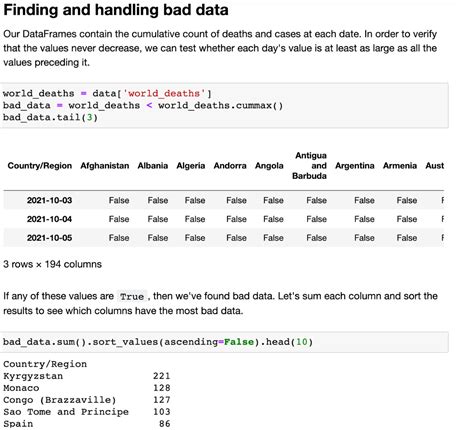Viewport: 474px width, 430px height.
Task: Click the Angola column header
Action: [269, 166]
